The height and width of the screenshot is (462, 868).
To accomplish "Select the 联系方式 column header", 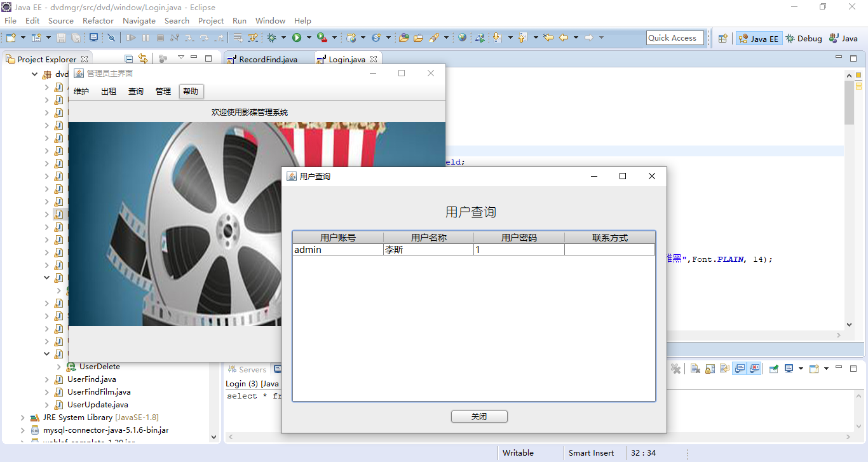I will coord(610,238).
